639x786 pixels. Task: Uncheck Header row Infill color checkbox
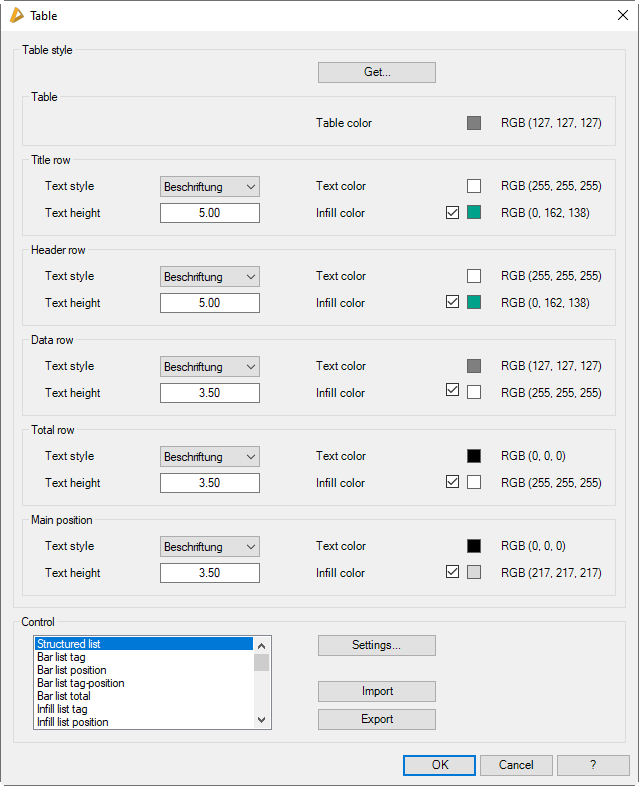(x=453, y=302)
